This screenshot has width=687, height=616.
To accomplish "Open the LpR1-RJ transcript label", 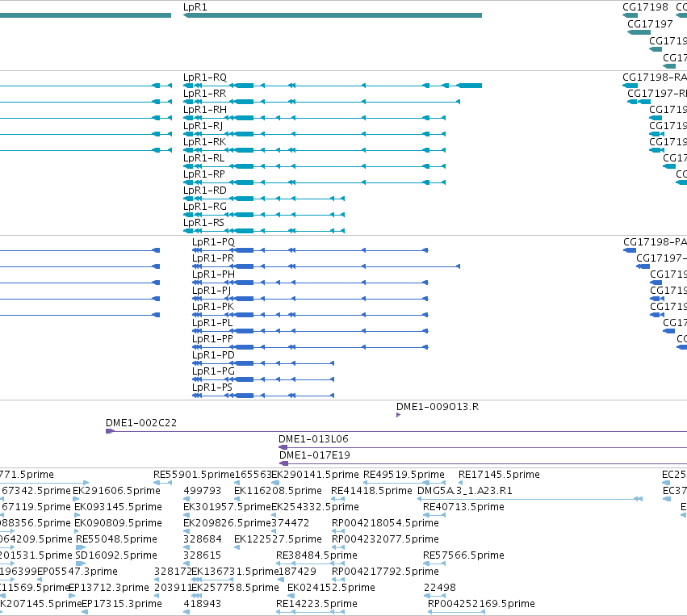I will point(203,126).
